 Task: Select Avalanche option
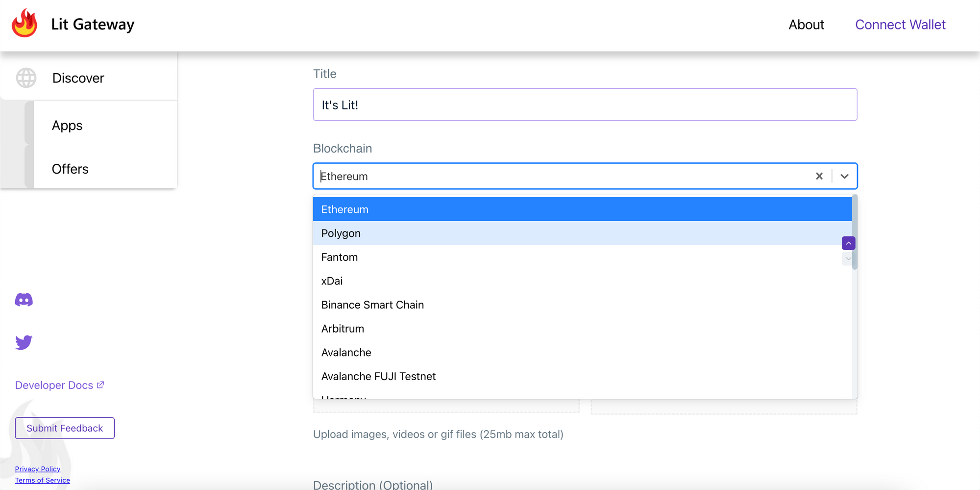[582, 353]
